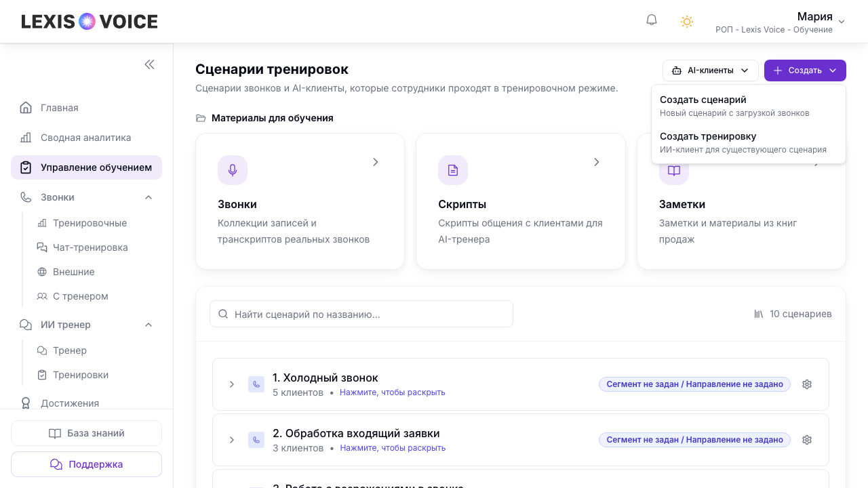Click phone icon of Обработка входящий заявки
The image size is (868, 488).
(x=256, y=440)
